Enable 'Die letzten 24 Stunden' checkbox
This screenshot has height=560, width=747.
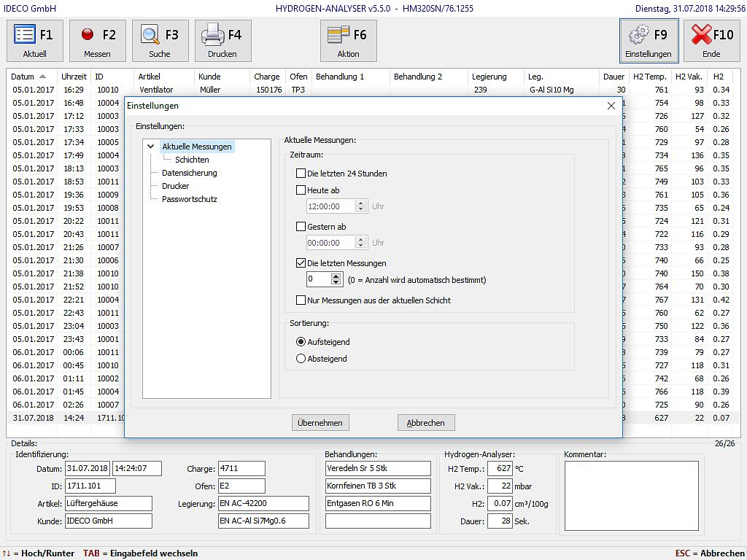tap(301, 174)
